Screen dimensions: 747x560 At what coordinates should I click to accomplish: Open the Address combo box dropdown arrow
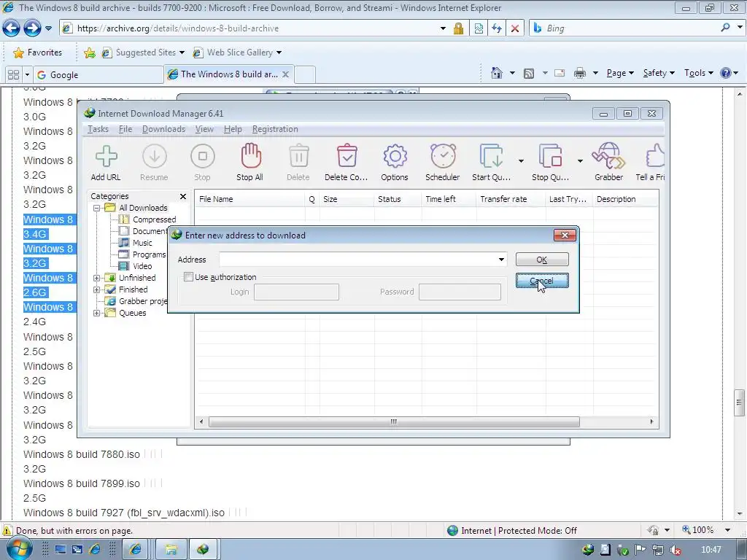[x=501, y=260]
